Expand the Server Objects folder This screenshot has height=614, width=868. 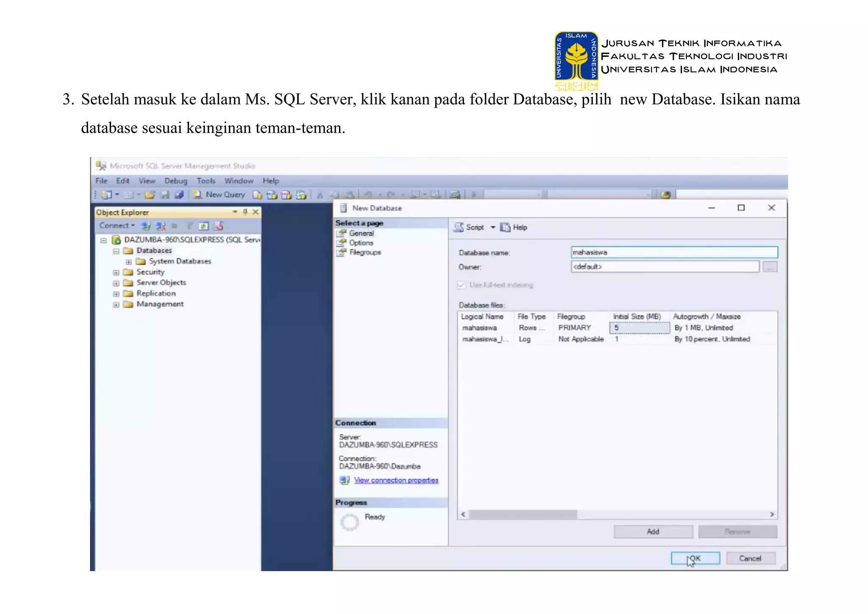[116, 283]
